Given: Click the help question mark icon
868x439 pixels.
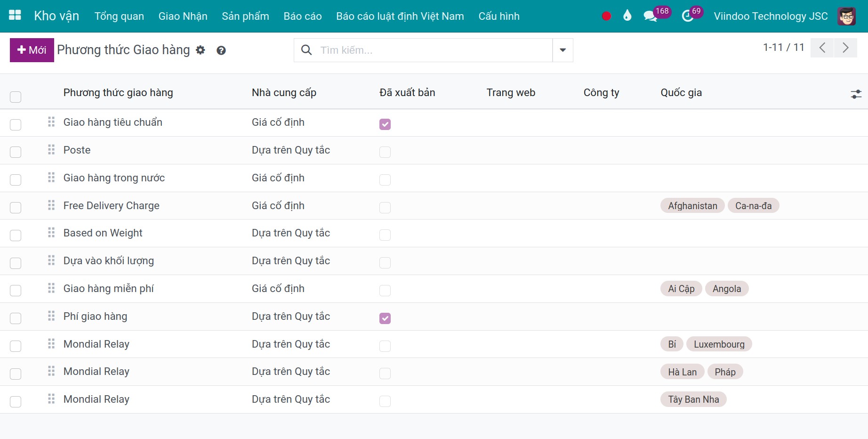Looking at the screenshot, I should point(221,50).
